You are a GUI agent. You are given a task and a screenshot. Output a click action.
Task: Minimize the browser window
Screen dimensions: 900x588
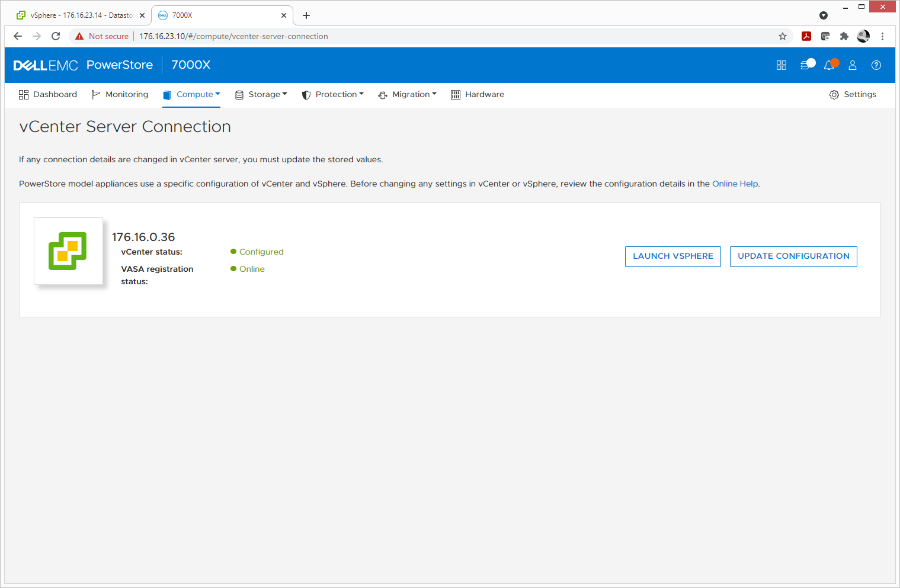coord(845,7)
